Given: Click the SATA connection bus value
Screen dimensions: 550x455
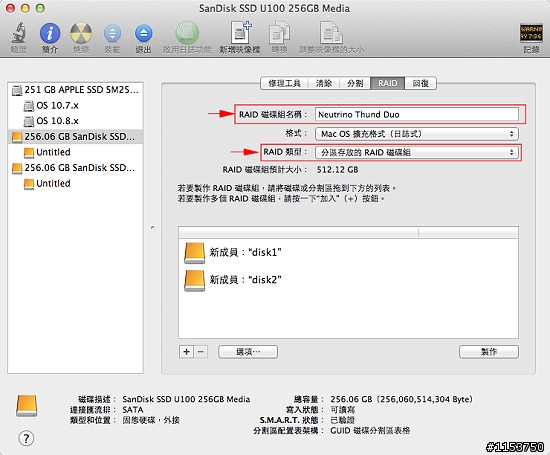Looking at the screenshot, I should tap(133, 410).
